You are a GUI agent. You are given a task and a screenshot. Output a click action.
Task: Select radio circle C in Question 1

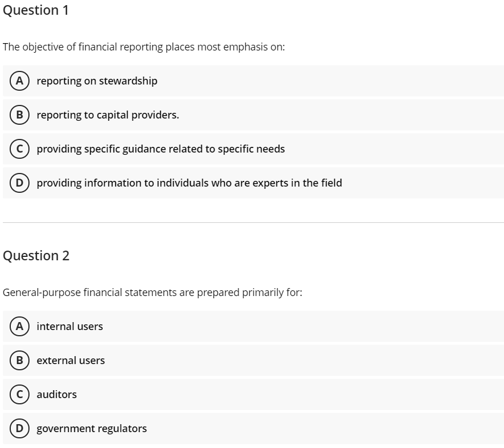click(19, 149)
